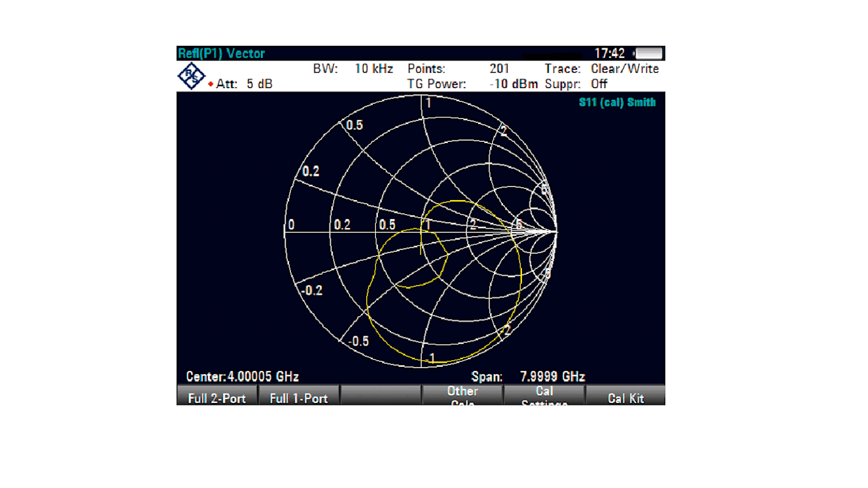868x488 pixels.
Task: Click the Trace: Clear/Write setting
Action: coord(602,69)
